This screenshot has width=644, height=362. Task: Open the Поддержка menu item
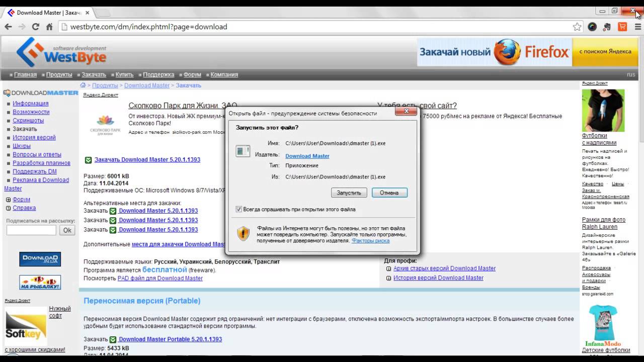(x=158, y=74)
